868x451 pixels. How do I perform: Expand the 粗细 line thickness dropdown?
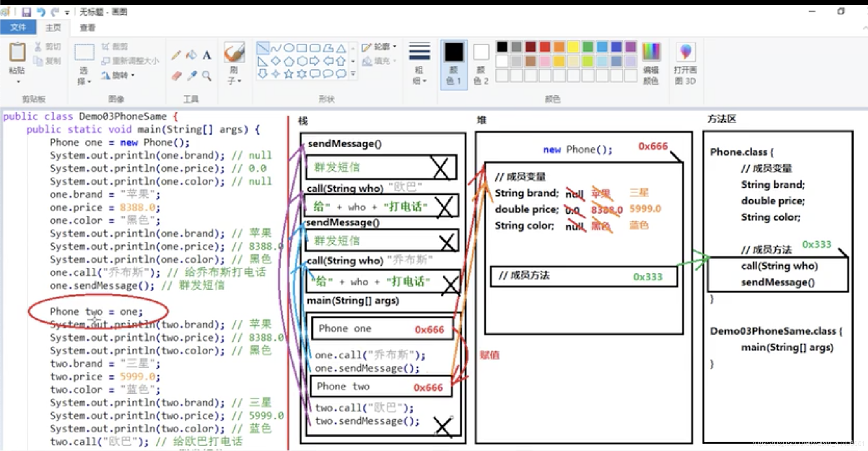pyautogui.click(x=419, y=64)
